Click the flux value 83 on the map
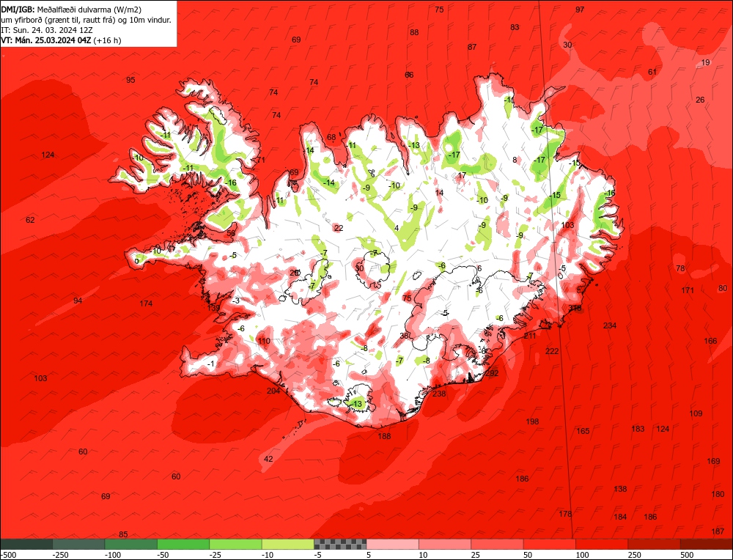The image size is (733, 560). (x=515, y=27)
